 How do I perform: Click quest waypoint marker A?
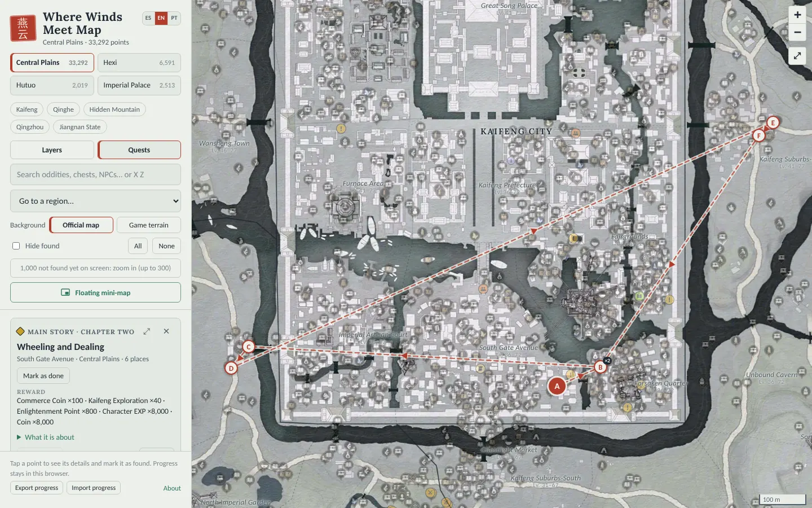pyautogui.click(x=557, y=386)
